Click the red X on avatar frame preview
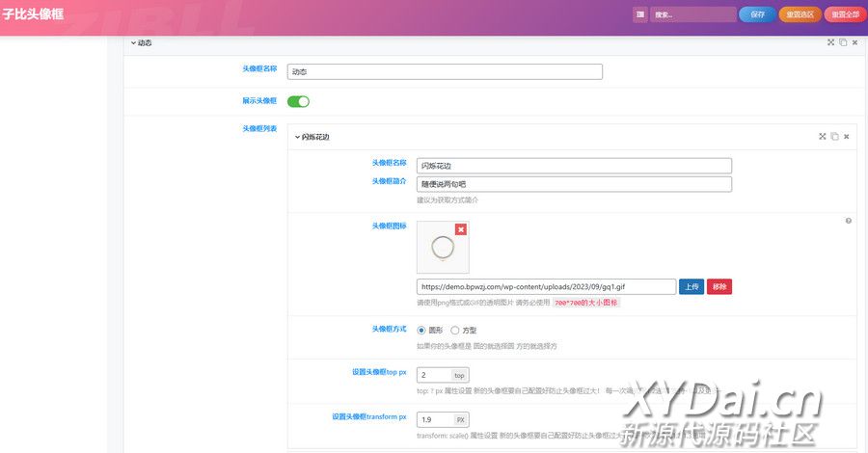Screen dimensions: 868x453 pos(461,229)
